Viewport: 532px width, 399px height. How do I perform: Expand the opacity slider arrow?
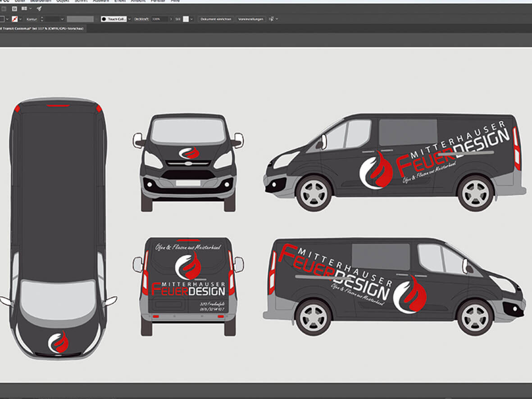tap(171, 19)
